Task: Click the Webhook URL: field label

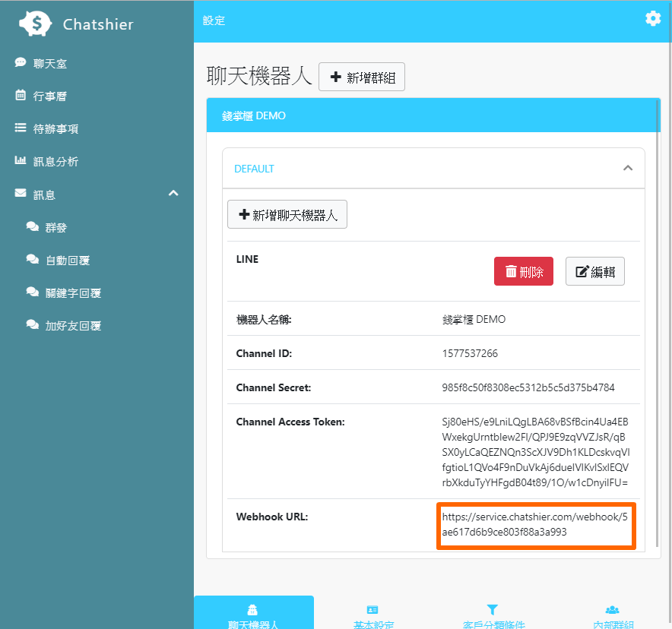Action: [x=272, y=517]
